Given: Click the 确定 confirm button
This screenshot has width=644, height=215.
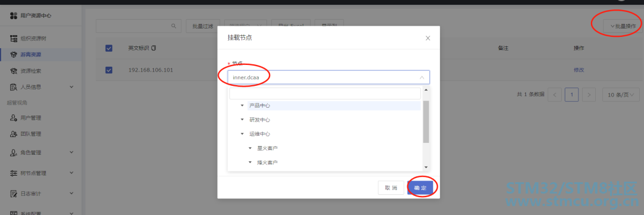Looking at the screenshot, I should click(x=420, y=188).
